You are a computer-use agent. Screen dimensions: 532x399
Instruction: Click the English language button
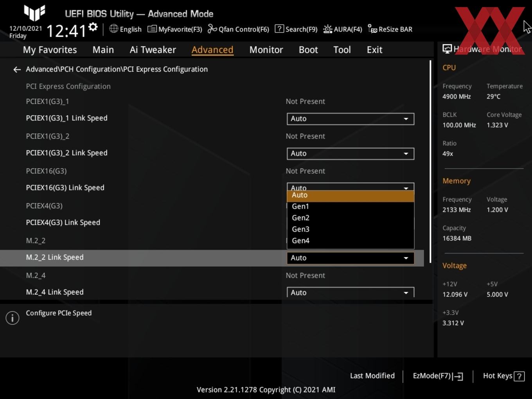(x=125, y=29)
